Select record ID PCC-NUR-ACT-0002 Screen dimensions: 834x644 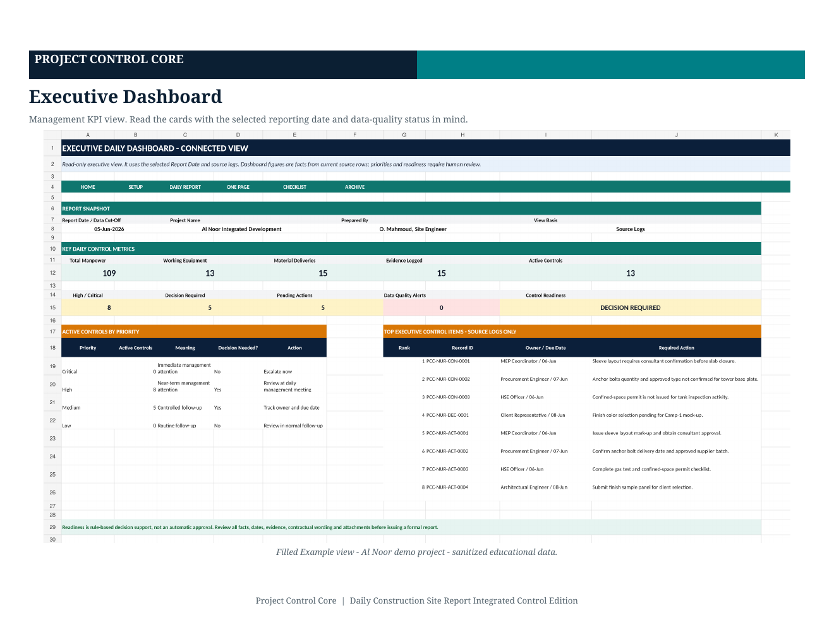(x=447, y=451)
